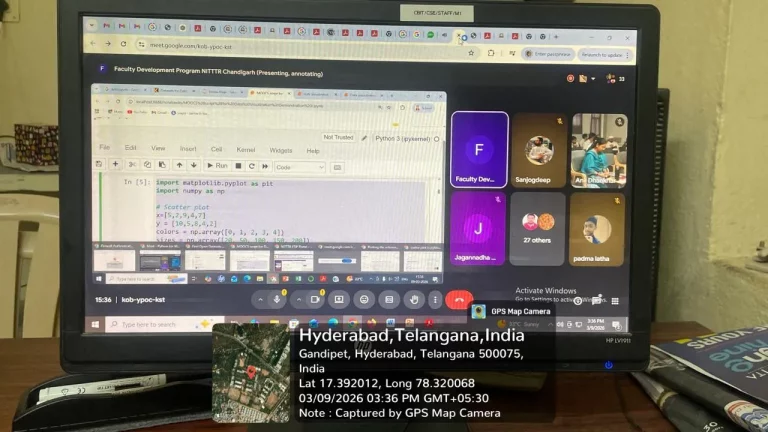The width and height of the screenshot is (768, 432).
Task: Open a new Chrome tab
Action: [x=556, y=36]
